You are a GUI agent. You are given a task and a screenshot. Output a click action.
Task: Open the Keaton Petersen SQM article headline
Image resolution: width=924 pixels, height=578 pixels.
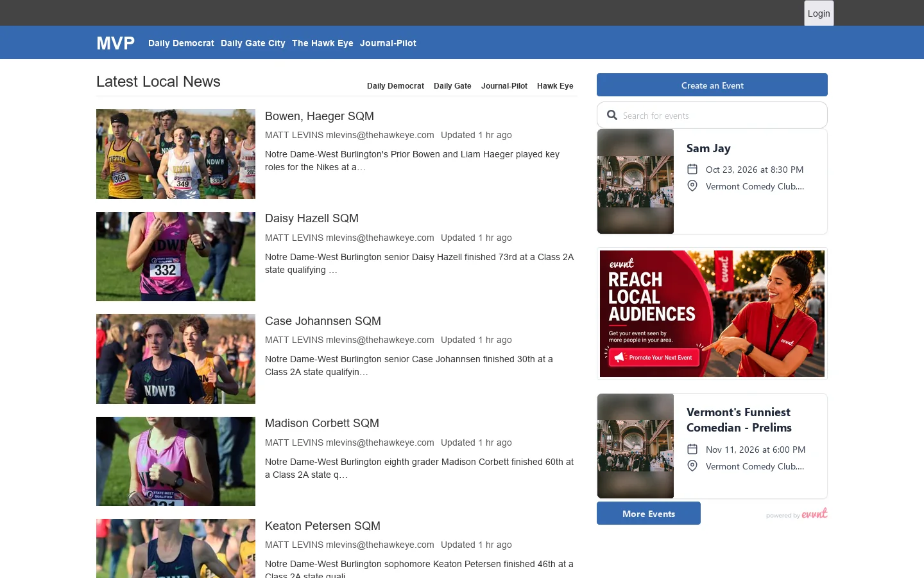[323, 526]
